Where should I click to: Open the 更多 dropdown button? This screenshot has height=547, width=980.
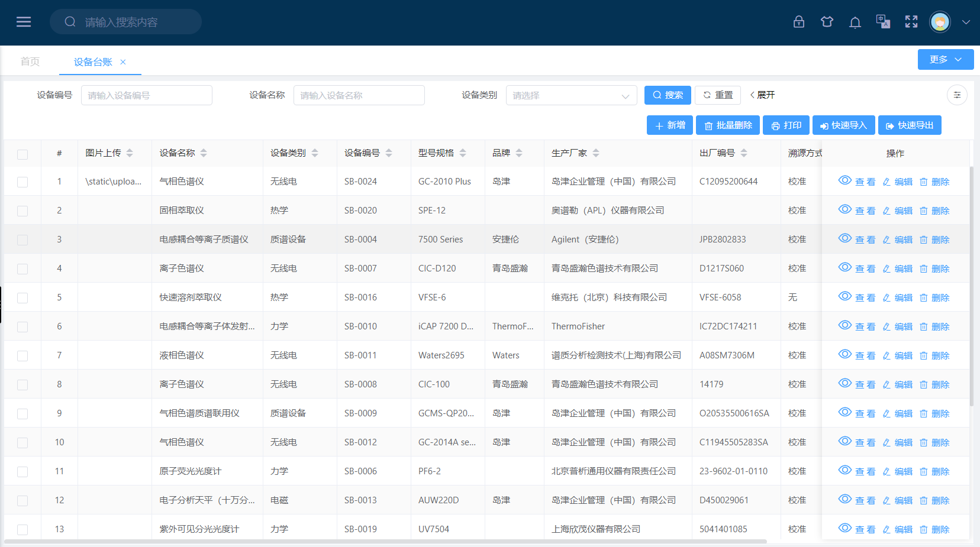point(945,59)
